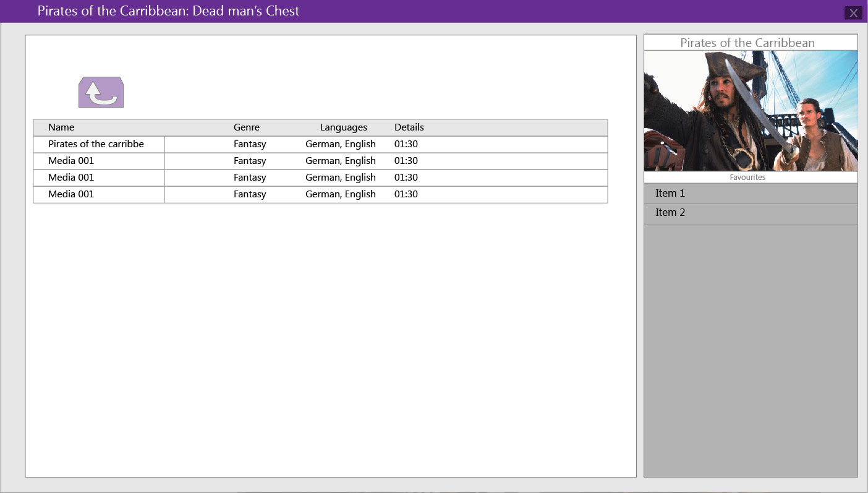868x493 pixels.
Task: Click the Pirates of the Carribbean sidebar title
Action: (x=747, y=43)
